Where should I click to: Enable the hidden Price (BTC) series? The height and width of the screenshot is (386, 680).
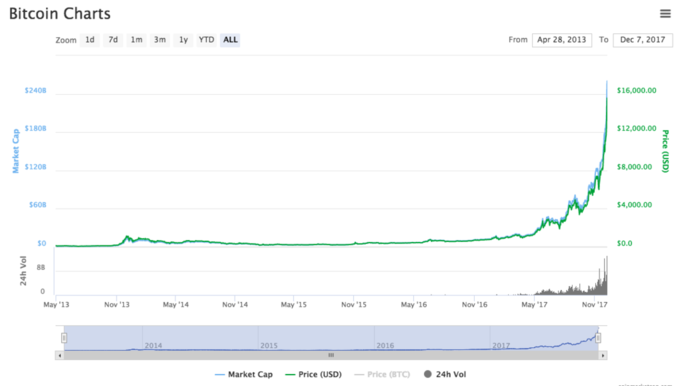tap(382, 374)
